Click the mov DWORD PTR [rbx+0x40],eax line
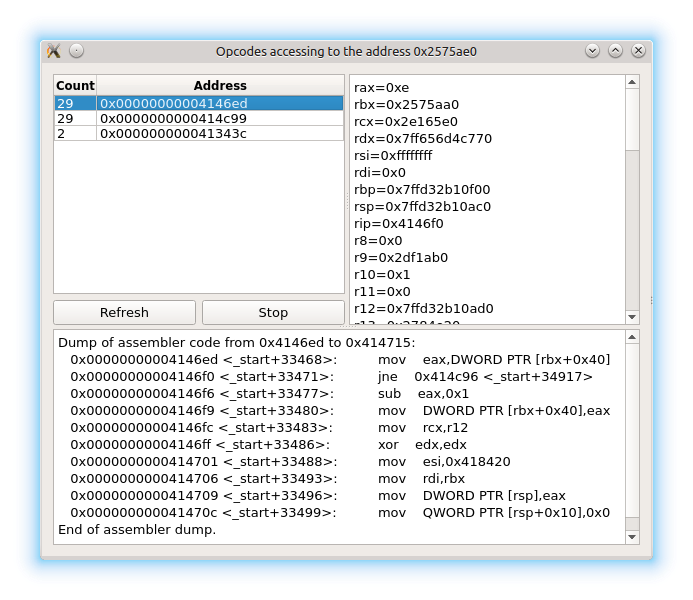The image size is (693, 600). pyautogui.click(x=340, y=410)
